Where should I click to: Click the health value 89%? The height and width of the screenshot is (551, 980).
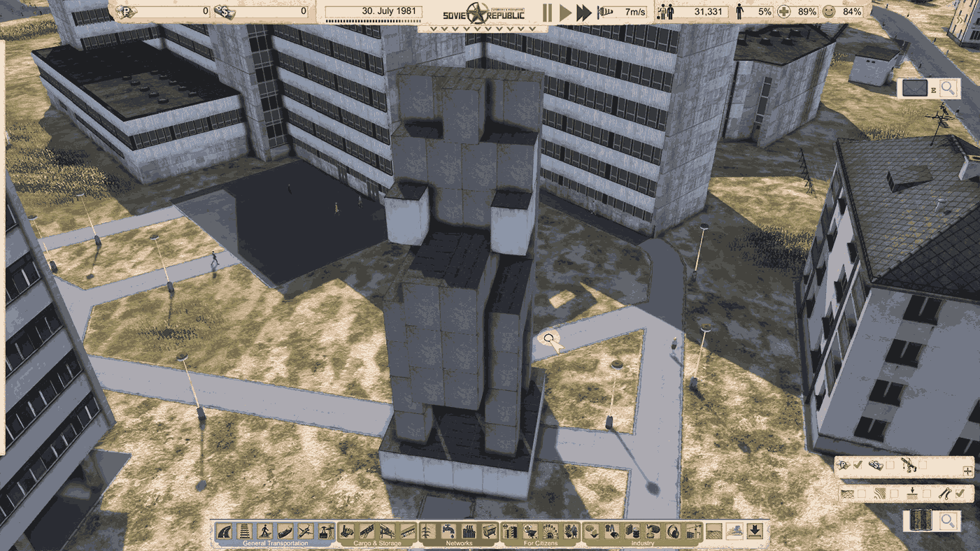pyautogui.click(x=807, y=12)
